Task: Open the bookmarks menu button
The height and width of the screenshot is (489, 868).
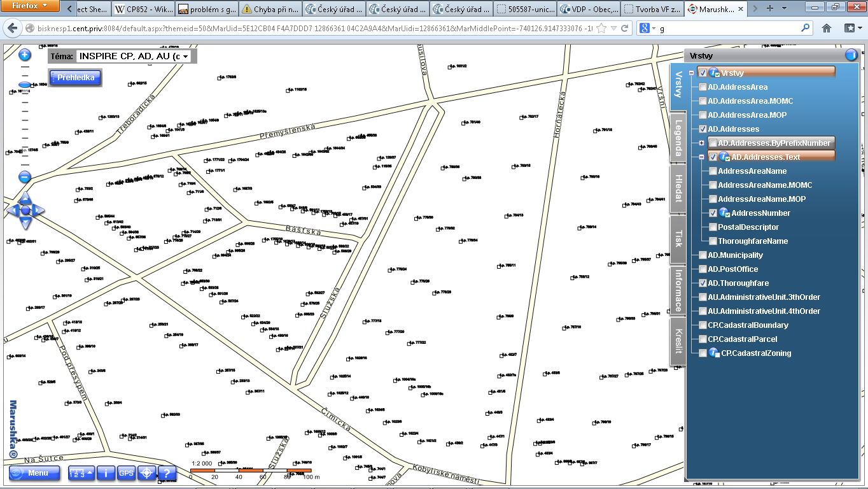Action: tap(852, 29)
